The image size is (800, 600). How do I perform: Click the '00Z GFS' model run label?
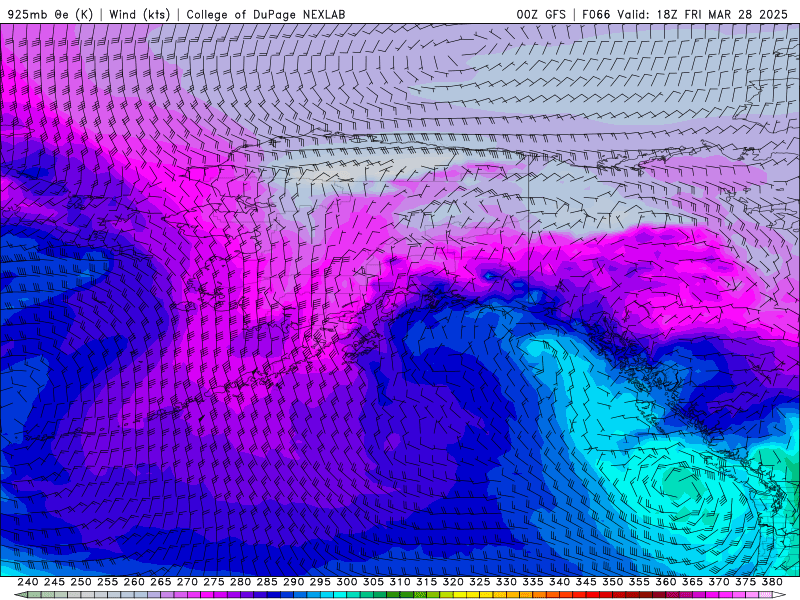pos(541,14)
